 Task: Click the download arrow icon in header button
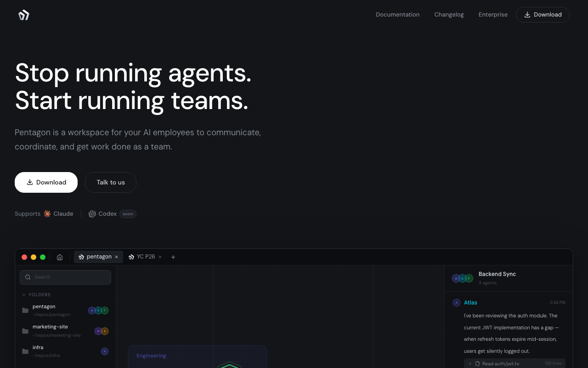[527, 15]
